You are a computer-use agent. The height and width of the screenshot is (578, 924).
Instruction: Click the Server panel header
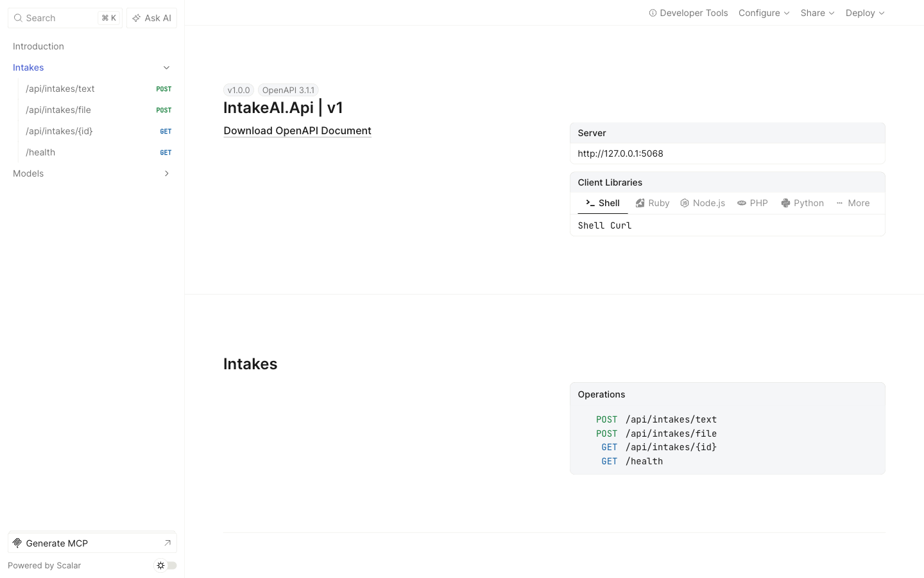pos(727,133)
